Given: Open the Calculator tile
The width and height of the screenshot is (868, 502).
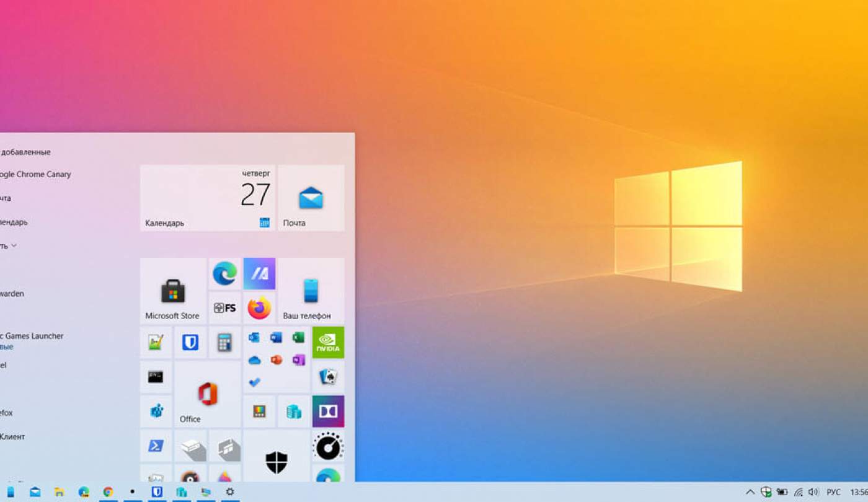Looking at the screenshot, I should pyautogui.click(x=224, y=342).
